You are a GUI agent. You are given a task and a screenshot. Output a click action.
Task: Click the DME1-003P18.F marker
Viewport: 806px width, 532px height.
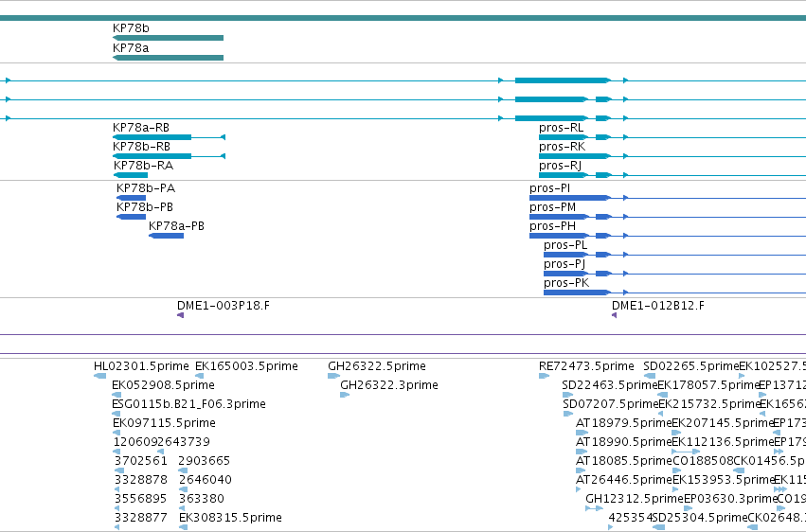tap(180, 315)
